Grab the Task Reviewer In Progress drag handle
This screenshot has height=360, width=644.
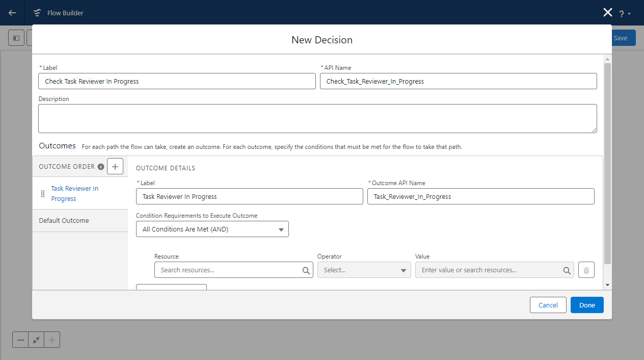(x=43, y=193)
